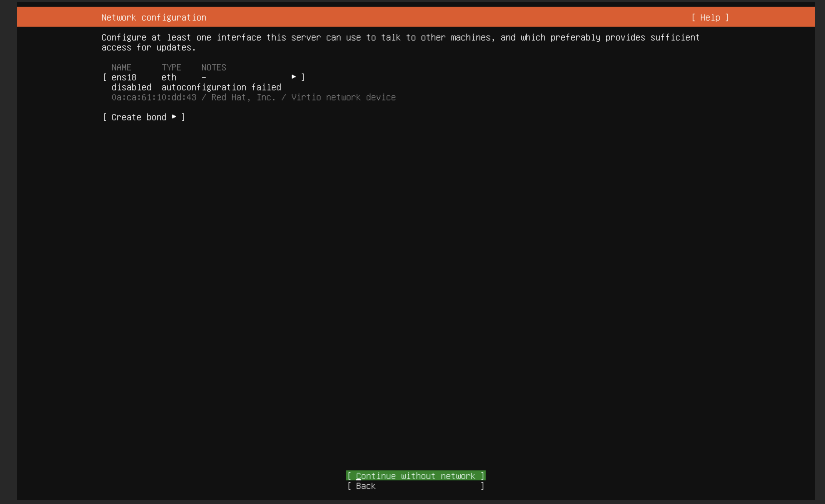Click the NOTES column header
Image resolution: width=825 pixels, height=504 pixels.
coord(214,68)
